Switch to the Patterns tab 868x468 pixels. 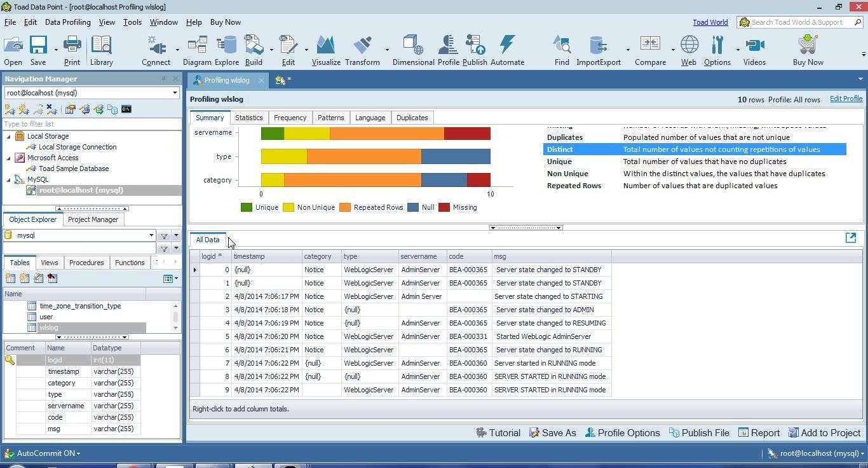pos(330,118)
